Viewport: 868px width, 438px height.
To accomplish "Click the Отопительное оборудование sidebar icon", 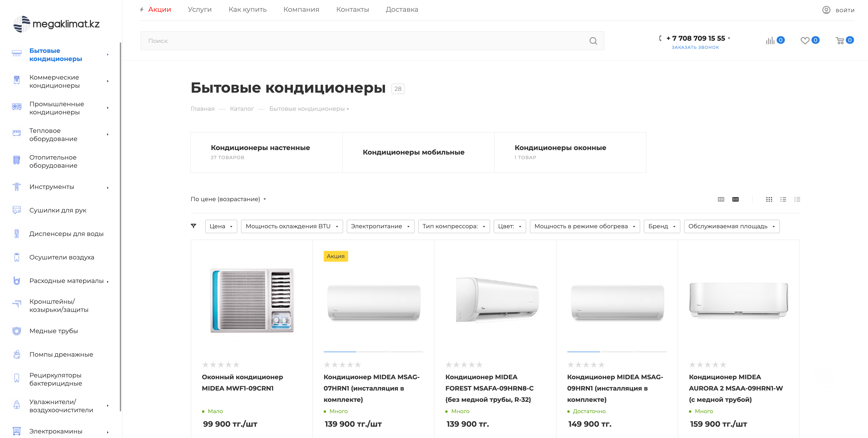I will pos(17,160).
